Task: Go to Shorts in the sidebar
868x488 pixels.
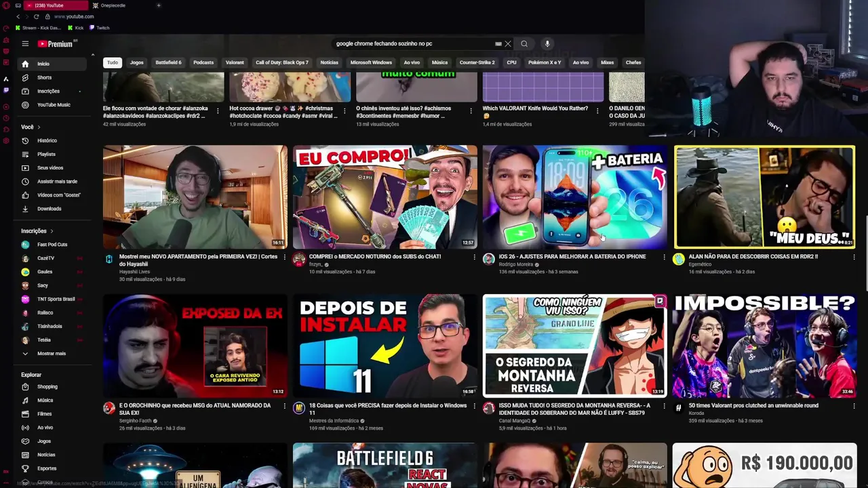Action: pyautogui.click(x=44, y=77)
